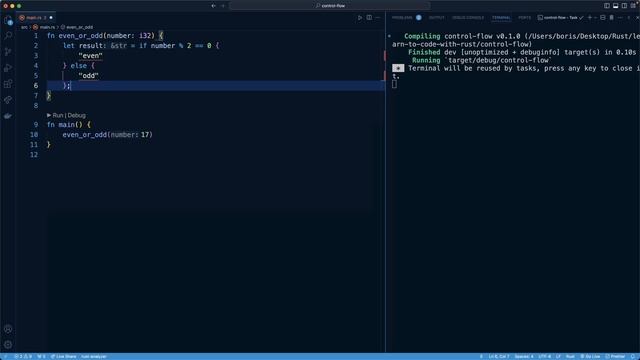Screen dimensions: 640x360
Task: Click the control-flow command center search box
Action: 330,6
